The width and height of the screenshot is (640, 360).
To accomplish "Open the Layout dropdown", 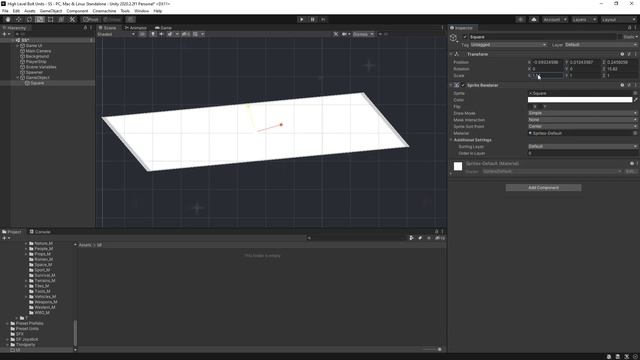I will [618, 19].
